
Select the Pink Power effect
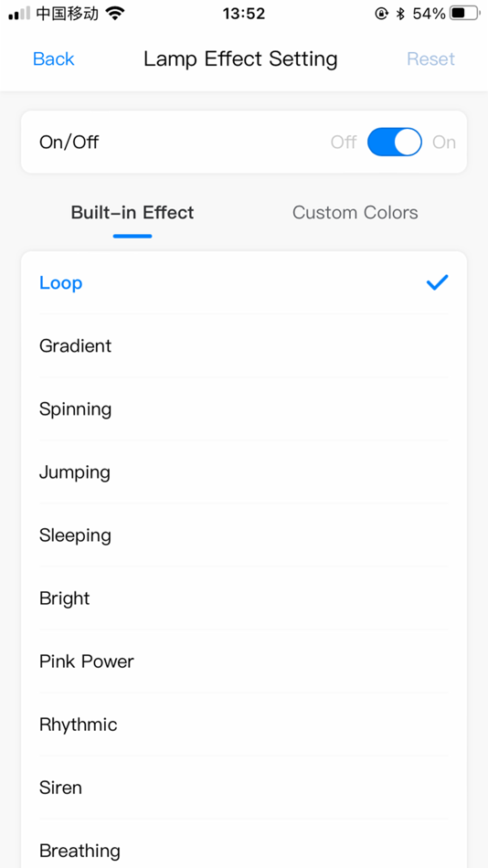tap(244, 662)
